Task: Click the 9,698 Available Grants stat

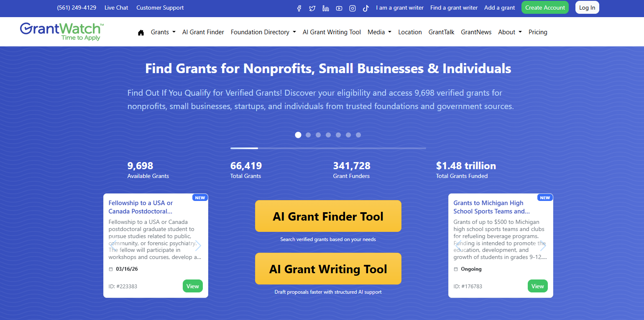Action: coord(148,170)
